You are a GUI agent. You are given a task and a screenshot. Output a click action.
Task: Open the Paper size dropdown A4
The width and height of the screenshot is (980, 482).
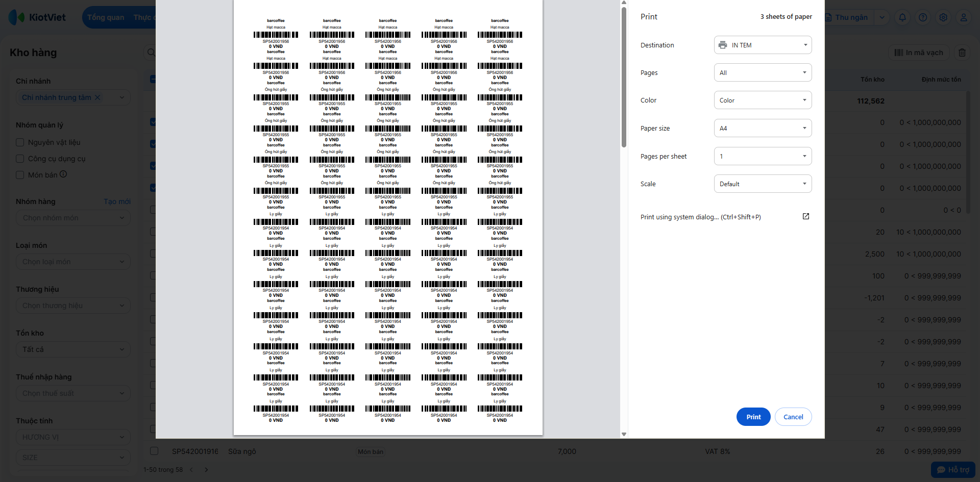pos(763,128)
